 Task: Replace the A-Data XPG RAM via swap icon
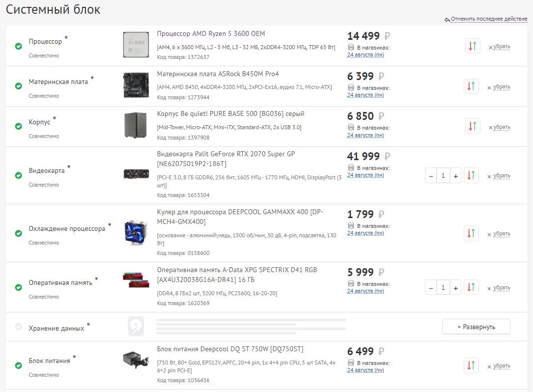(x=471, y=287)
